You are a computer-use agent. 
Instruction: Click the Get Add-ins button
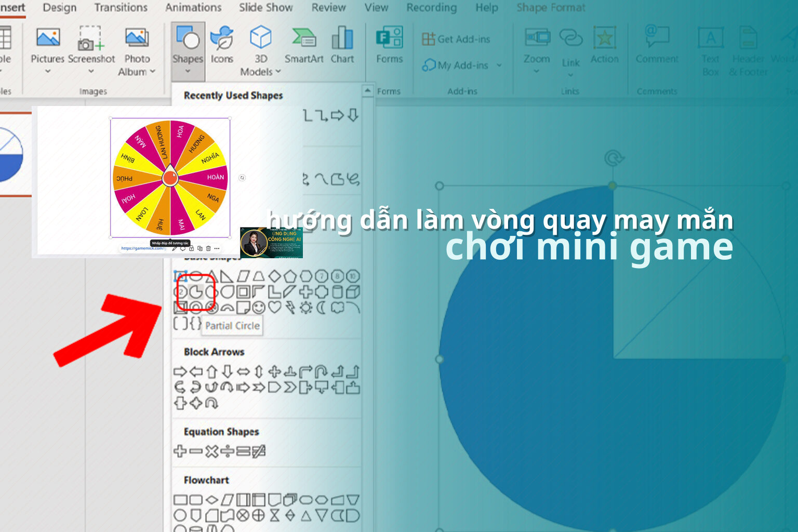point(456,39)
